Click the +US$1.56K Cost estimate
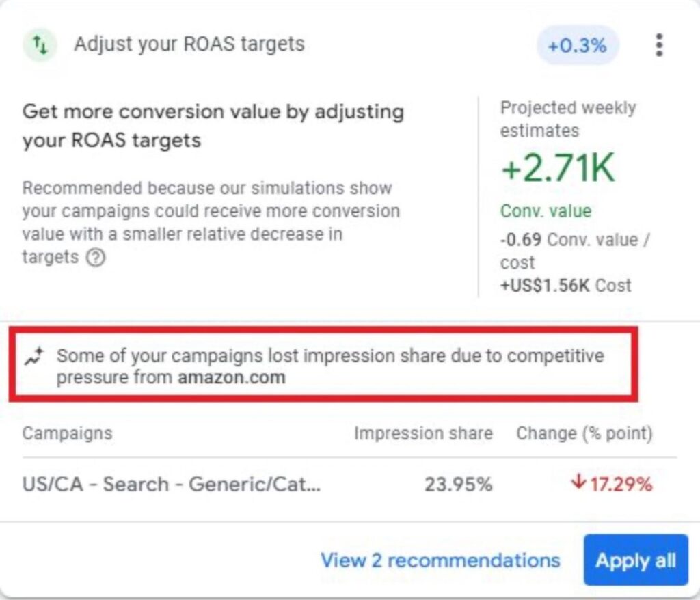 coord(565,285)
